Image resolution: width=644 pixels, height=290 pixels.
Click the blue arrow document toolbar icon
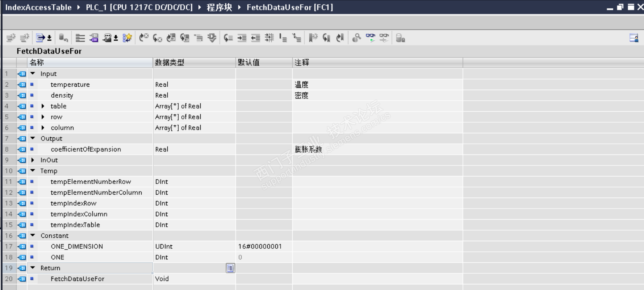coord(40,38)
